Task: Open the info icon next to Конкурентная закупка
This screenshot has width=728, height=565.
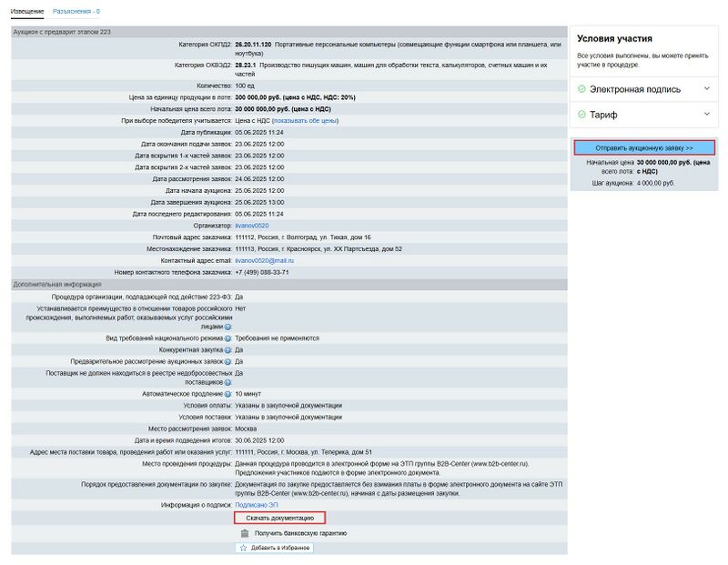Action: point(227,350)
